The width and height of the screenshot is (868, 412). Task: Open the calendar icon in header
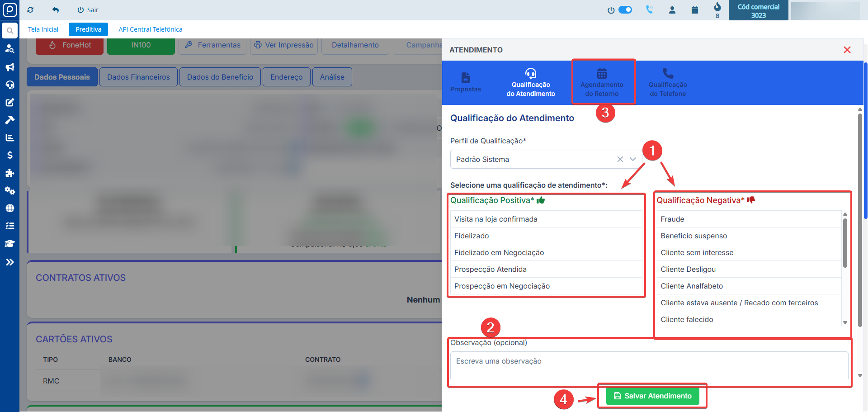click(695, 10)
